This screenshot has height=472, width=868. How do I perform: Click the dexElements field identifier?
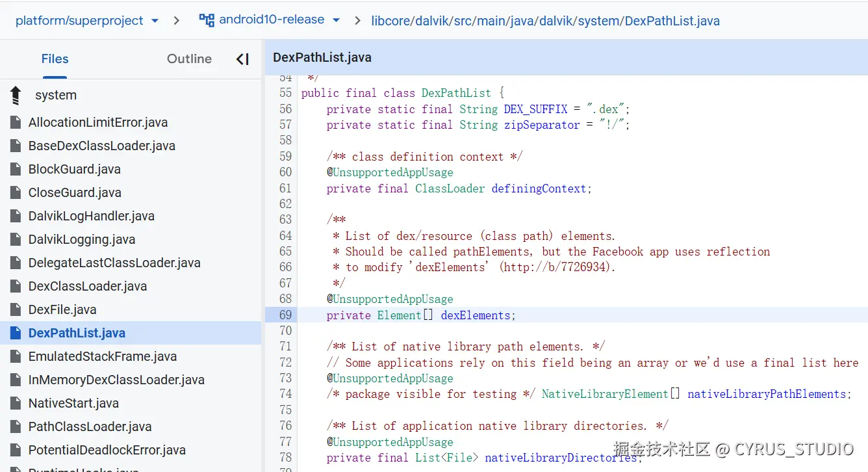476,315
